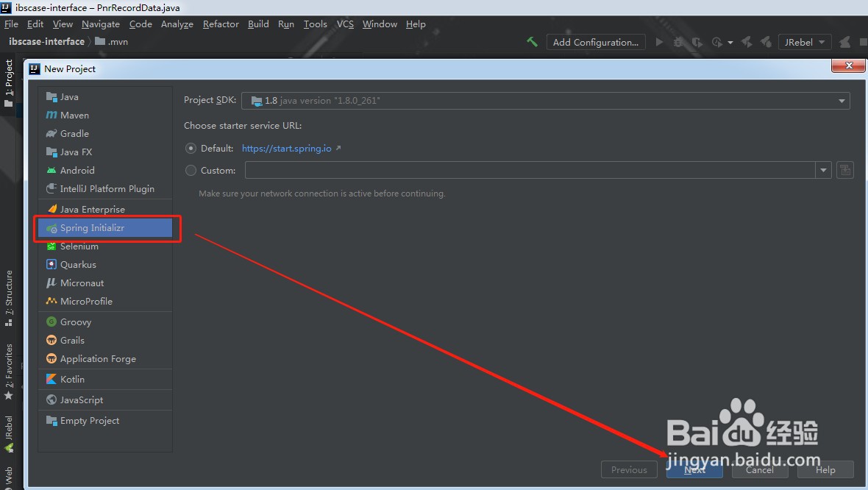Select Maven project type
Screen dimensions: 868x490
tap(105, 116)
